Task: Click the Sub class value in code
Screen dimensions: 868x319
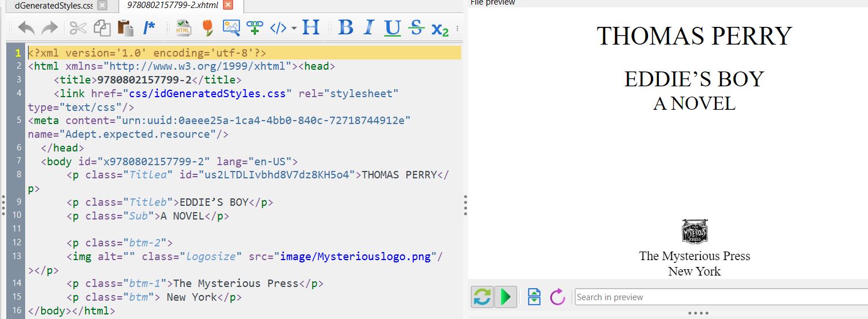Action: [138, 216]
